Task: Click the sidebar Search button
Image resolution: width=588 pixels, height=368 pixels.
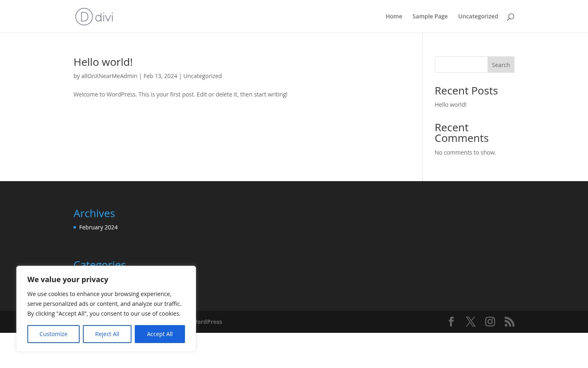Action: point(501,65)
